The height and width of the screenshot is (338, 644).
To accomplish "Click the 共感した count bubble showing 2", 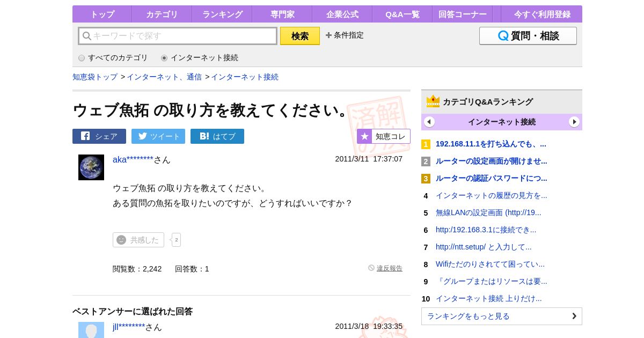I will (x=176, y=240).
